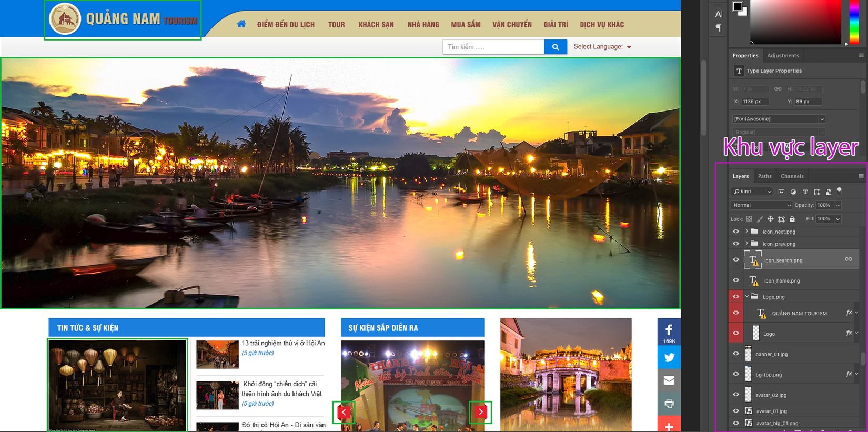
Task: Lock all layer attributes
Action: point(792,219)
